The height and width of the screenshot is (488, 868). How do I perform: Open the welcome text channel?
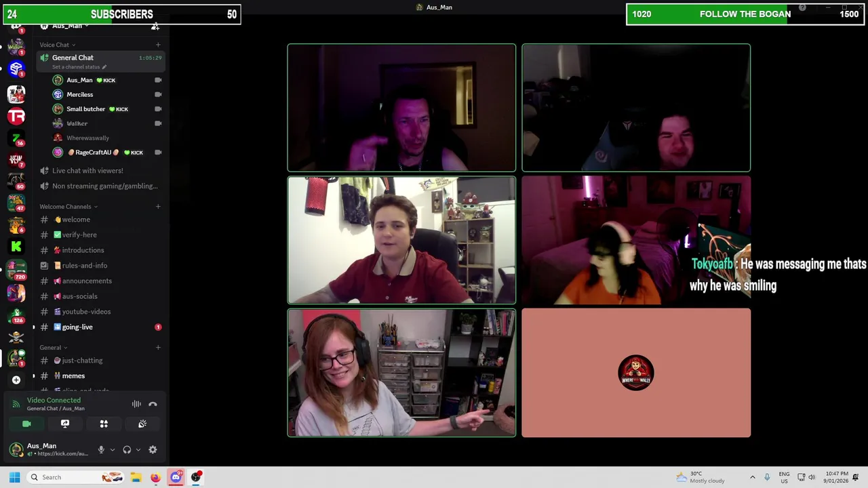tap(100, 220)
